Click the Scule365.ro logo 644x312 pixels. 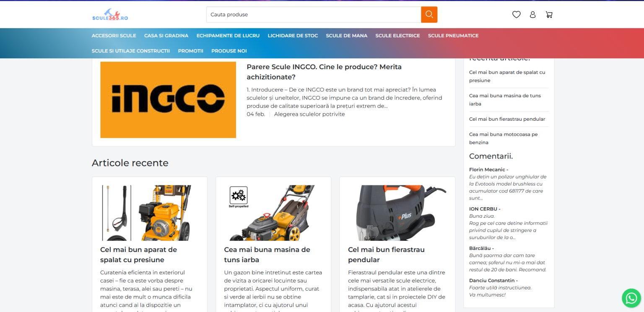pos(110,15)
